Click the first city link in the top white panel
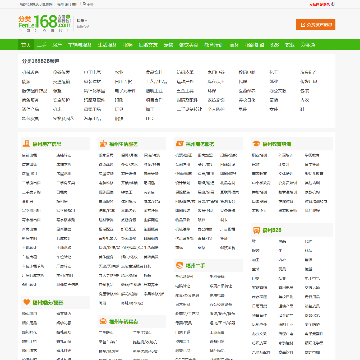The width and height of the screenshot is (360, 360). pos(31,72)
